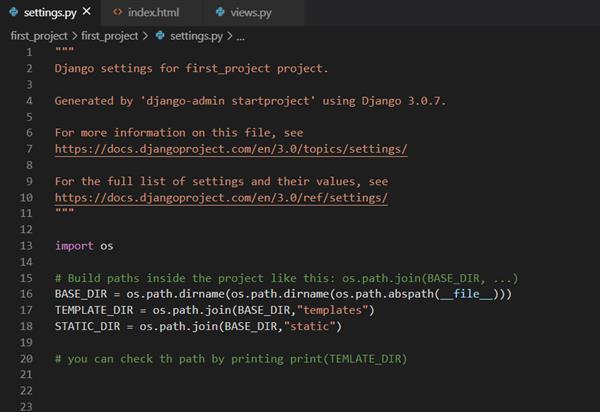
Task: Place cursor in the TEMLATE_DIR comment line
Action: point(230,358)
